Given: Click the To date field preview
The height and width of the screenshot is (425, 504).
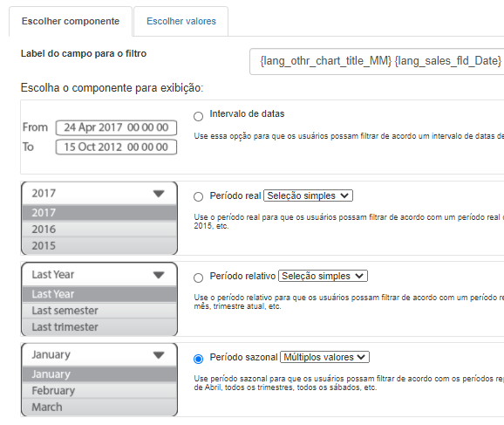Looking at the screenshot, I should (x=116, y=147).
